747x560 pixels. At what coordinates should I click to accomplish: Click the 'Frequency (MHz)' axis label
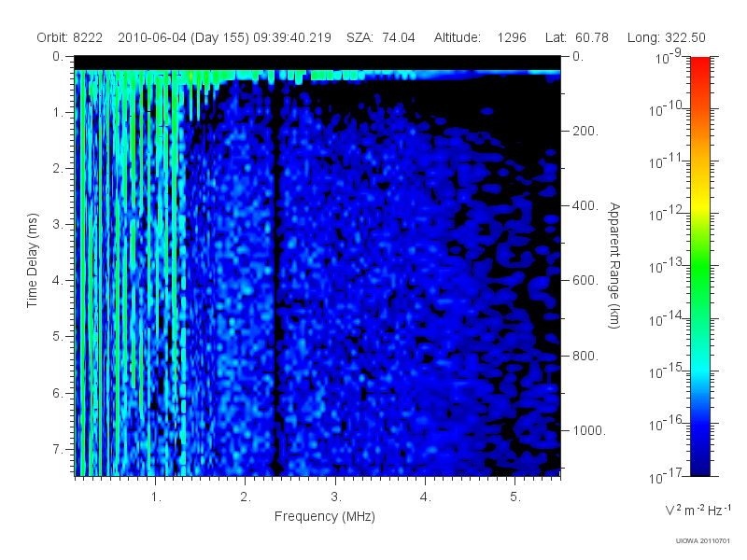[x=325, y=517]
